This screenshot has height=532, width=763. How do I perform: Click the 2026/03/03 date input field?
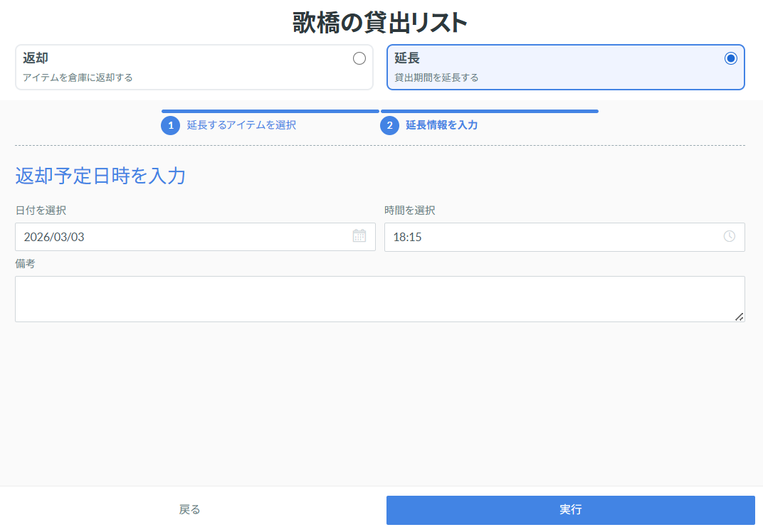coord(185,237)
